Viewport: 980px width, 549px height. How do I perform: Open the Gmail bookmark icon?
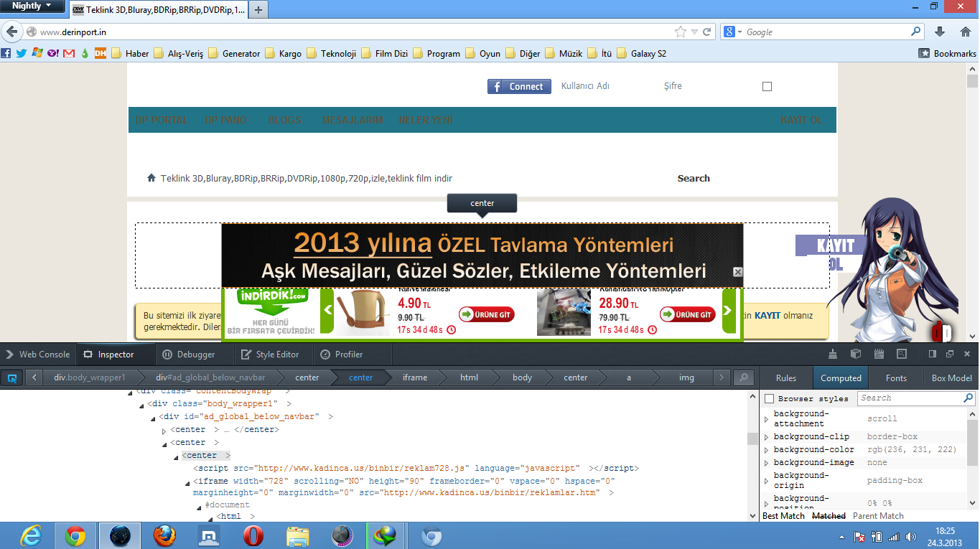click(x=69, y=53)
